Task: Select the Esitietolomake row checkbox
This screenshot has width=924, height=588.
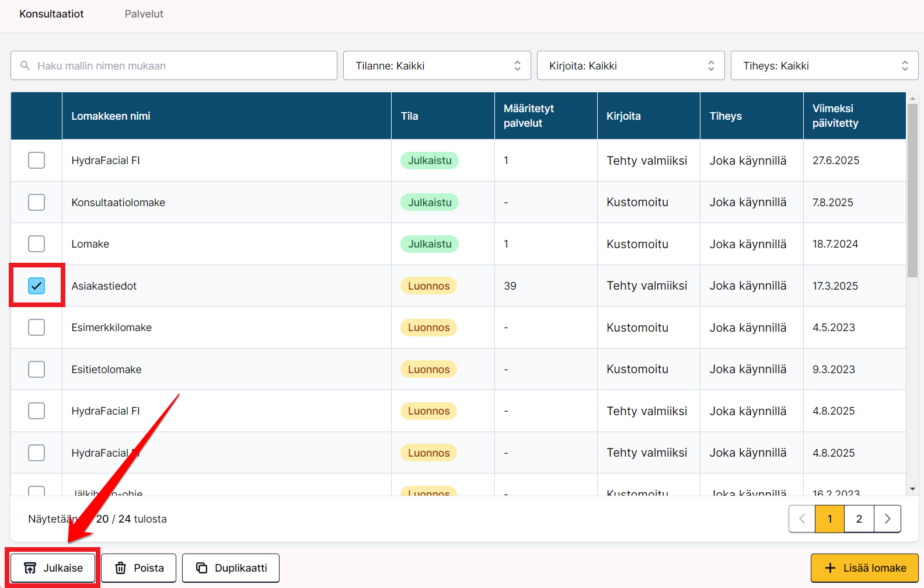Action: click(36, 369)
